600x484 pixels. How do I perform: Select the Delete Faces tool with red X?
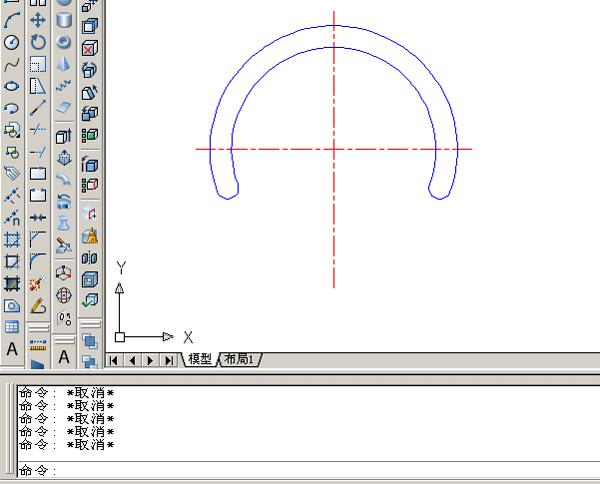pos(90,49)
